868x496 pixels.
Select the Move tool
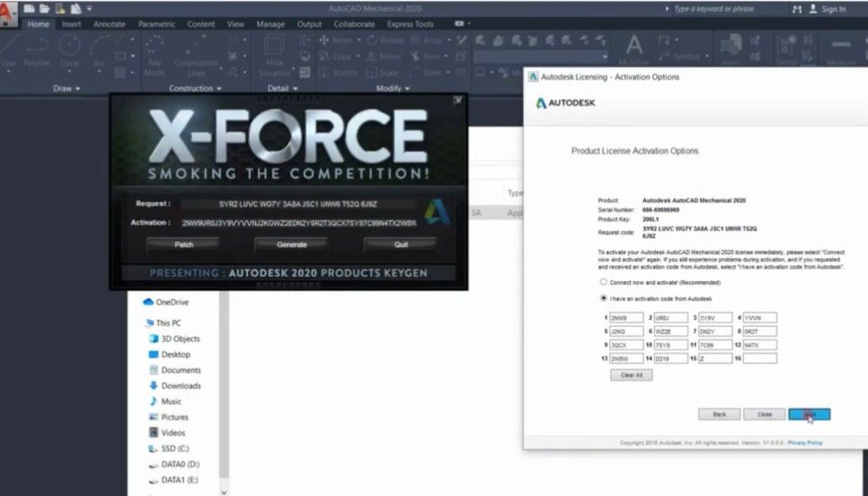point(335,40)
